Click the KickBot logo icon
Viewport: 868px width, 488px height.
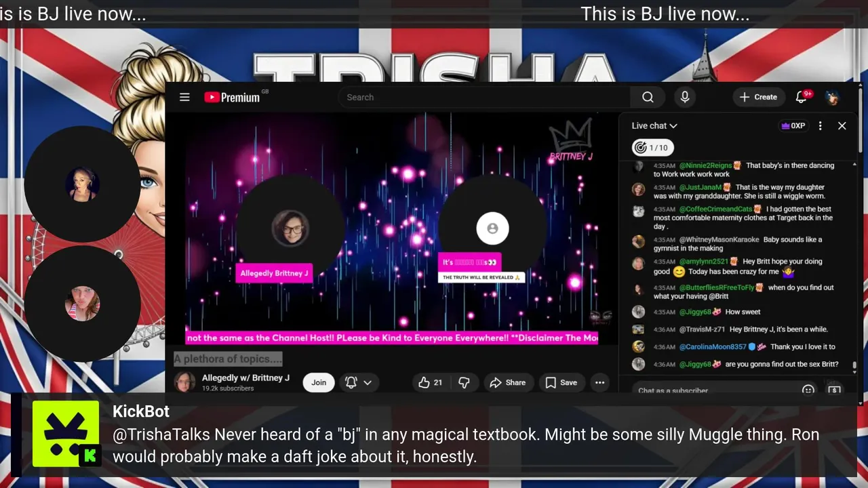click(66, 434)
